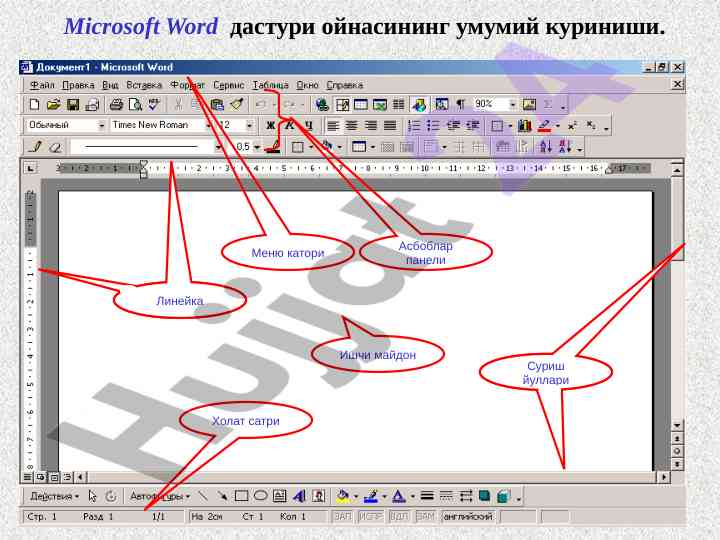The image size is (720, 540).
Task: Align text to the right
Action: 371,125
